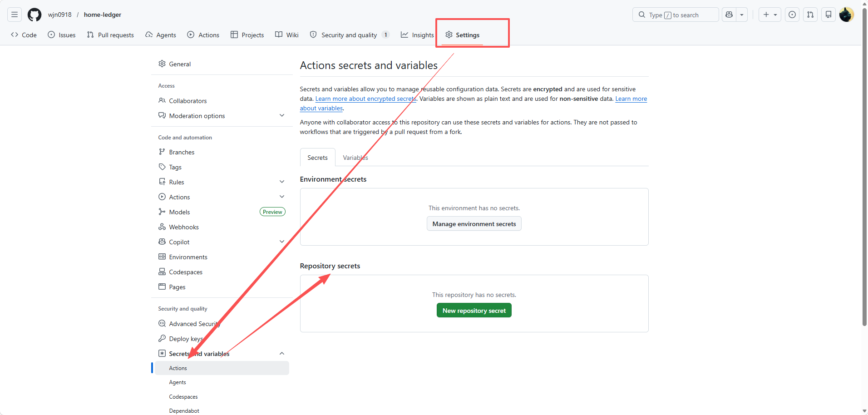868x415 pixels.
Task: Open the user avatar menu
Action: pos(846,15)
